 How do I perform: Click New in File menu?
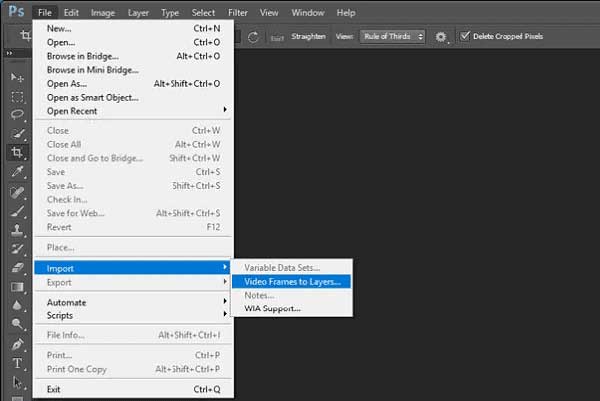pos(132,28)
